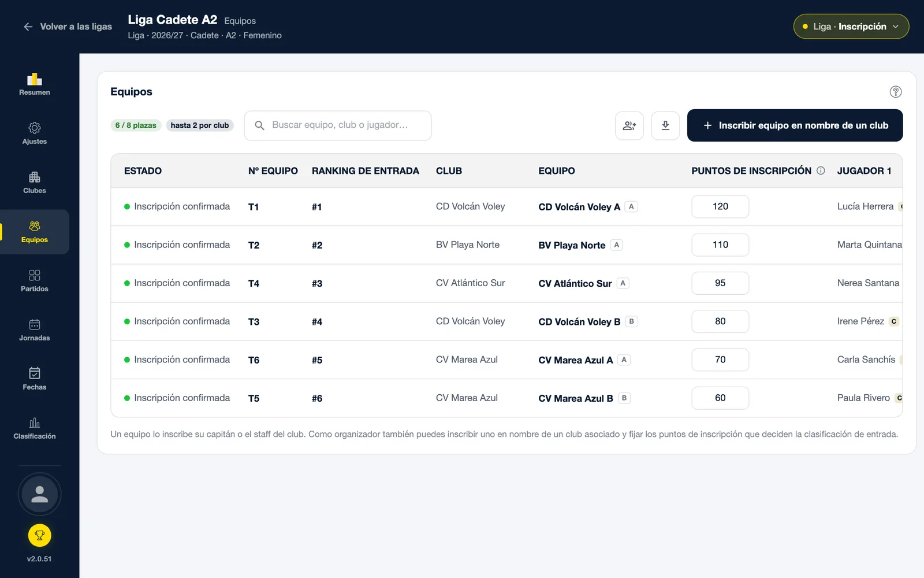924x578 pixels.
Task: Edit points field showing 110
Action: tap(720, 244)
